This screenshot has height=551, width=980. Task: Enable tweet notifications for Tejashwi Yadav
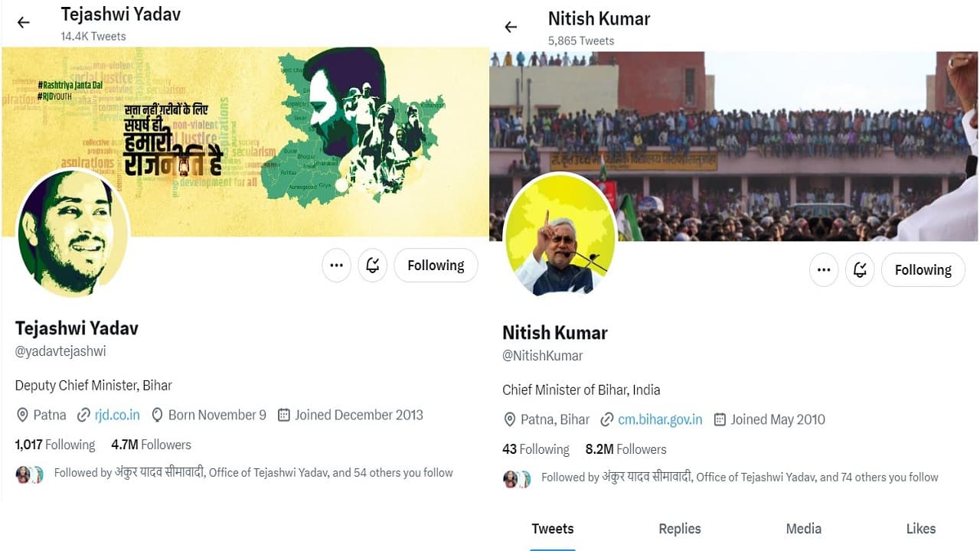[x=373, y=265]
